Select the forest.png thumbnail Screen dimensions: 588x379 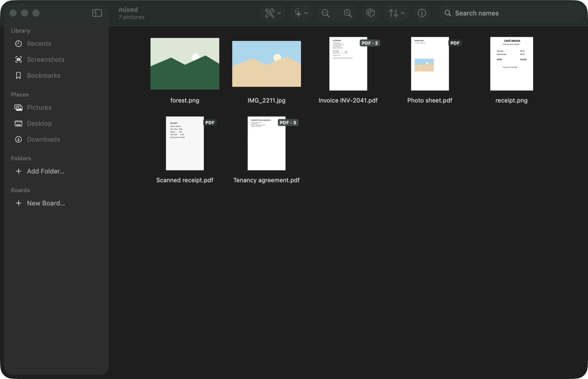point(185,64)
